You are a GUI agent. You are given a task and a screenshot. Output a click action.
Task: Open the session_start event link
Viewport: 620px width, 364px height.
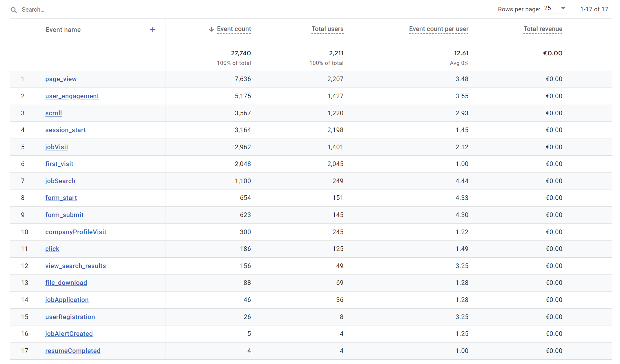66,130
